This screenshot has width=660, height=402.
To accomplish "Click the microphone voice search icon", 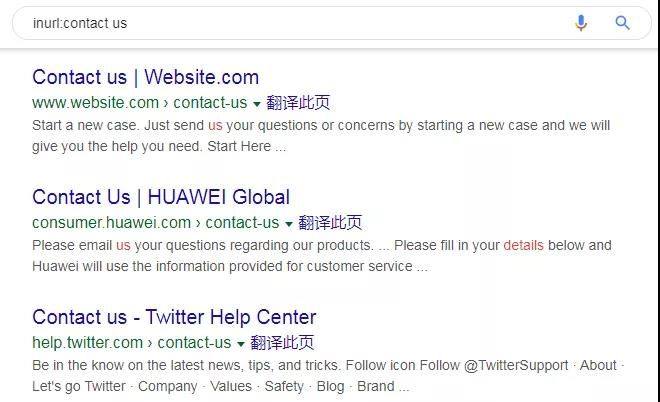I will [581, 23].
